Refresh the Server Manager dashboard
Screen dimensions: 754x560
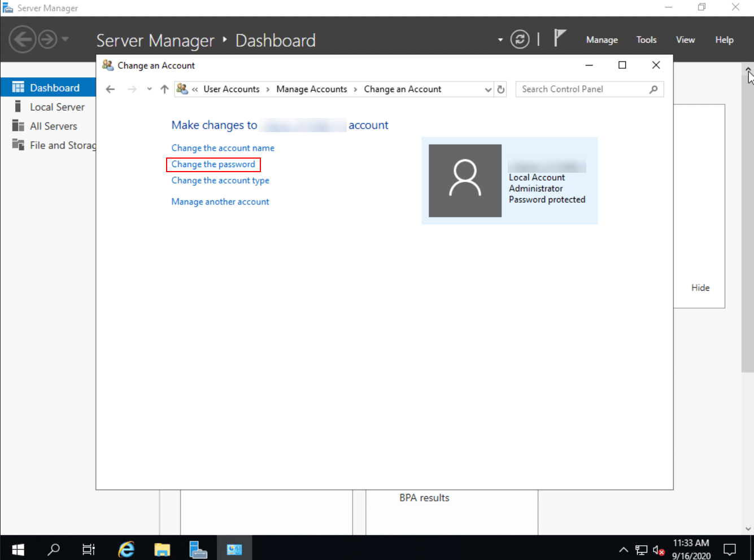point(520,39)
